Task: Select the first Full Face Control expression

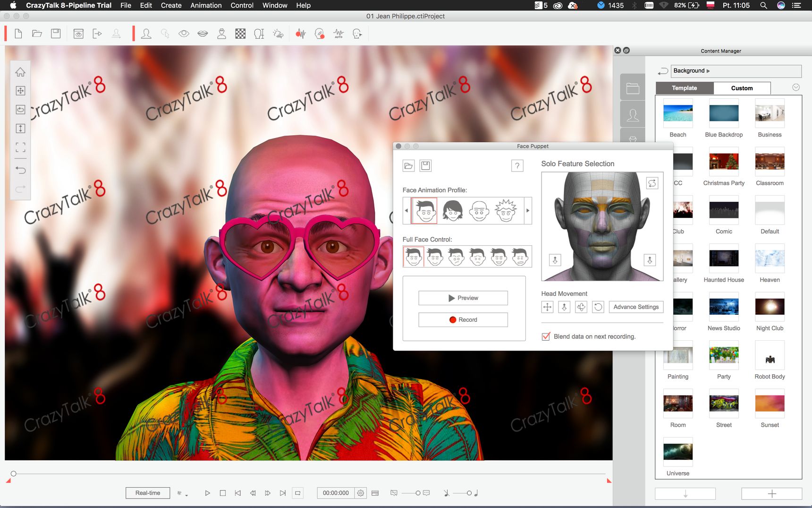Action: pos(414,257)
